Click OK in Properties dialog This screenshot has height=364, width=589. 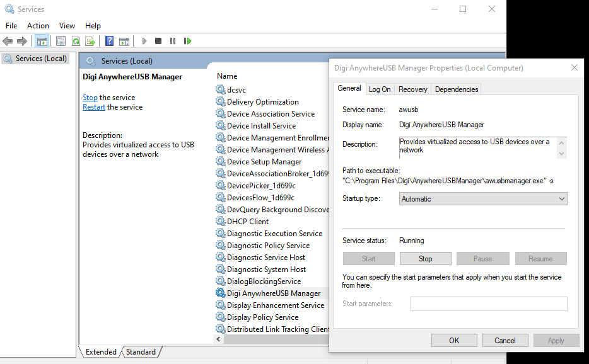point(454,340)
